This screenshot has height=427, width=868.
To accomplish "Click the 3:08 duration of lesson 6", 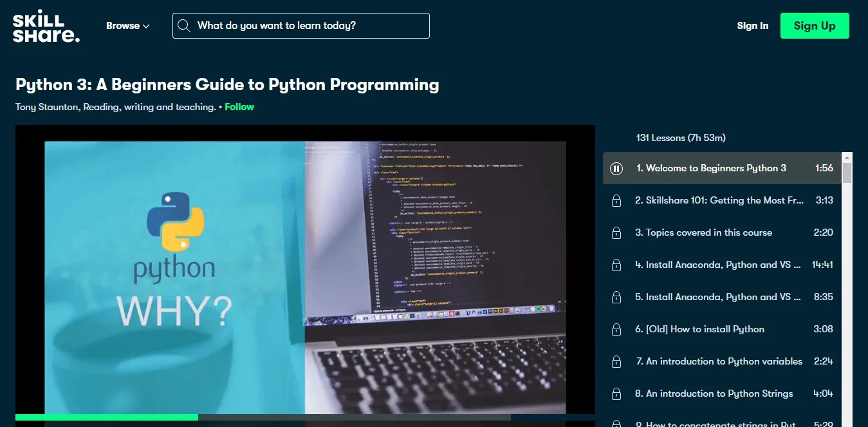I will 824,329.
